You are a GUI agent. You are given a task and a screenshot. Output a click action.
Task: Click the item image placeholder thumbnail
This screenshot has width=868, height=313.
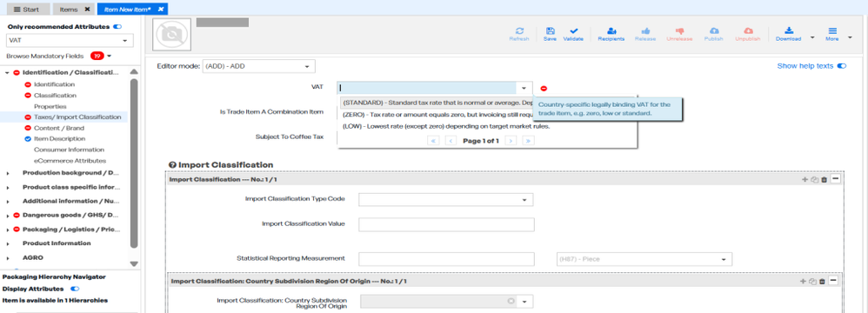(x=171, y=34)
